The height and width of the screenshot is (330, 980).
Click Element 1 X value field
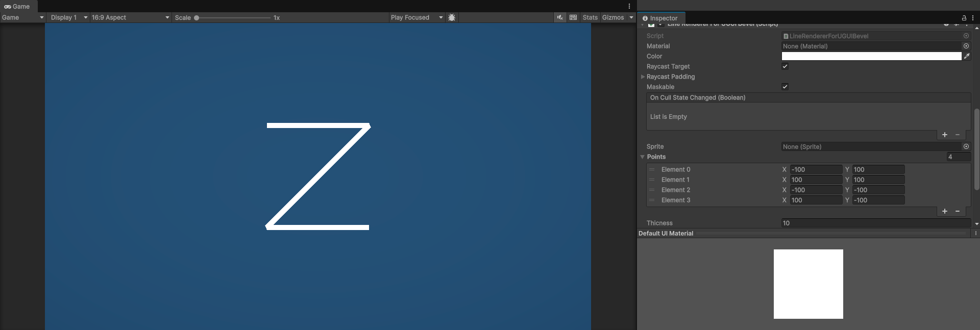pyautogui.click(x=816, y=180)
